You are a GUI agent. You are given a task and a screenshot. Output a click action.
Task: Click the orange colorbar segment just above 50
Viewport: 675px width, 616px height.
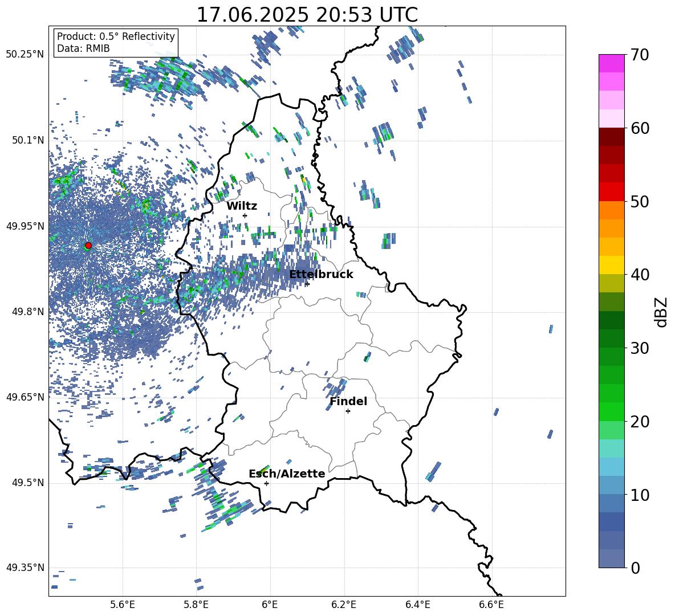point(612,210)
